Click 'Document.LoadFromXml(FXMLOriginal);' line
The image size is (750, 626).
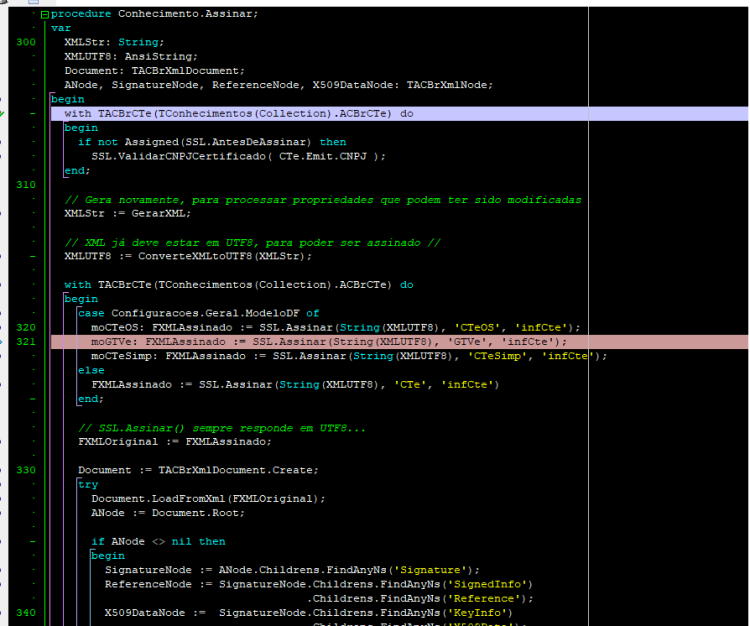coord(208,499)
